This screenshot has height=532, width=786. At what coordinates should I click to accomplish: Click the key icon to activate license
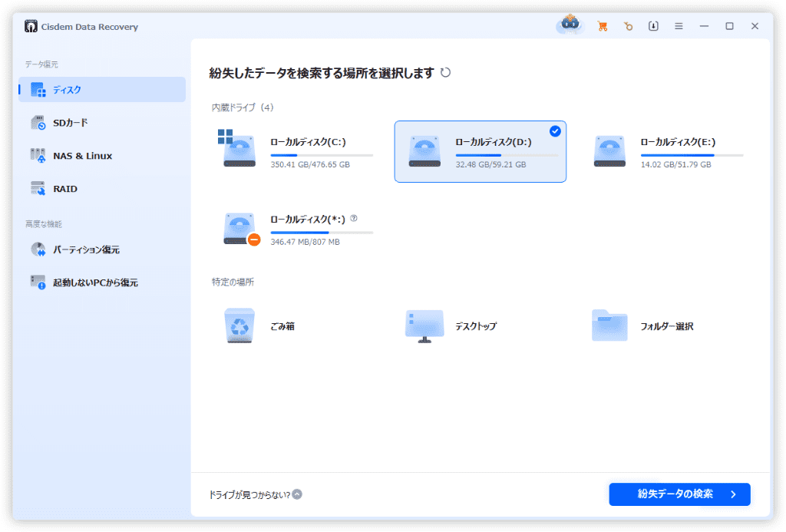(628, 25)
